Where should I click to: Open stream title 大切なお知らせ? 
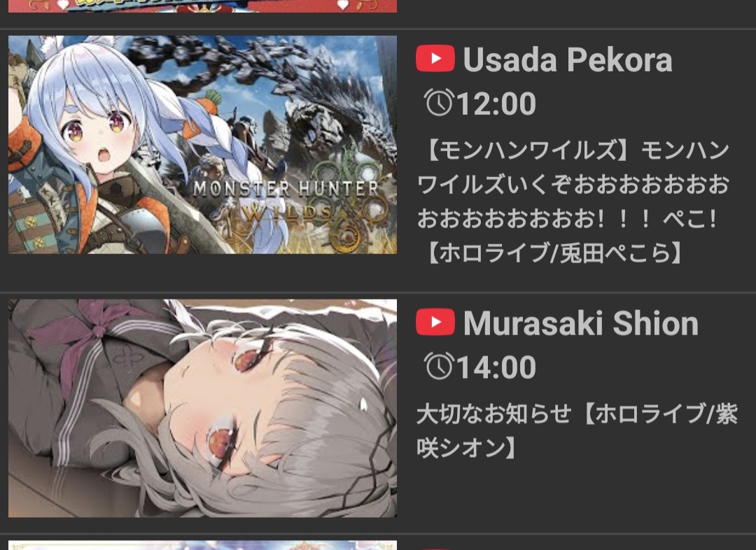493,414
